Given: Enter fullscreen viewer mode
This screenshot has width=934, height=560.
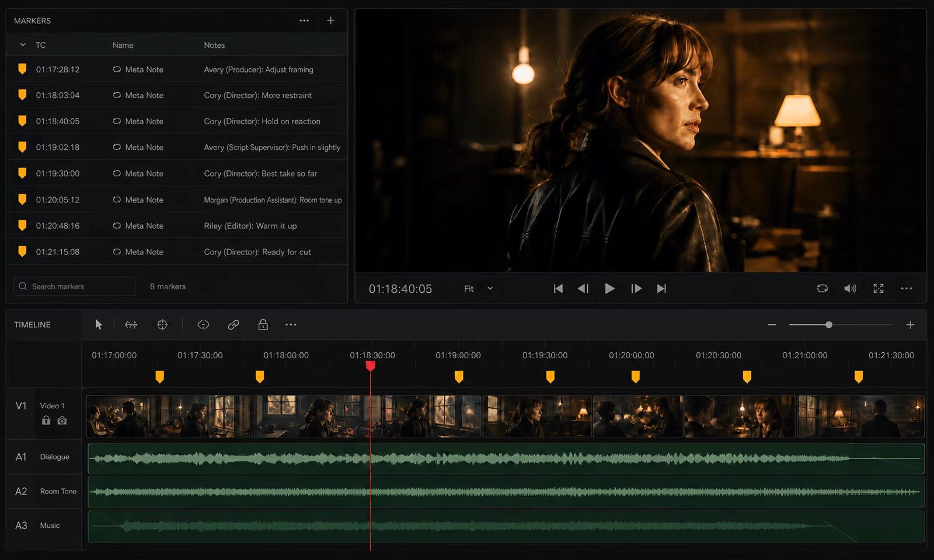Looking at the screenshot, I should 879,288.
